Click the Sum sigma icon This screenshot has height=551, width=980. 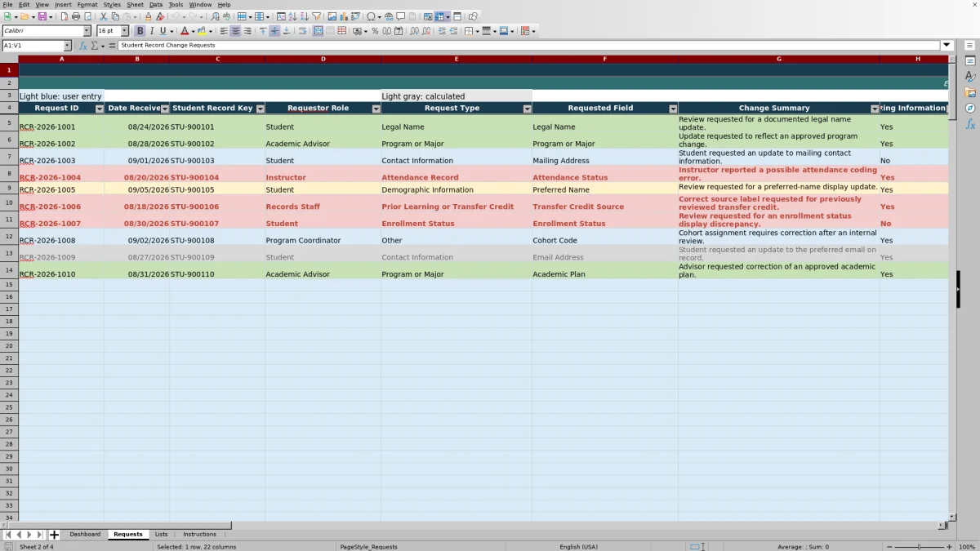point(94,46)
